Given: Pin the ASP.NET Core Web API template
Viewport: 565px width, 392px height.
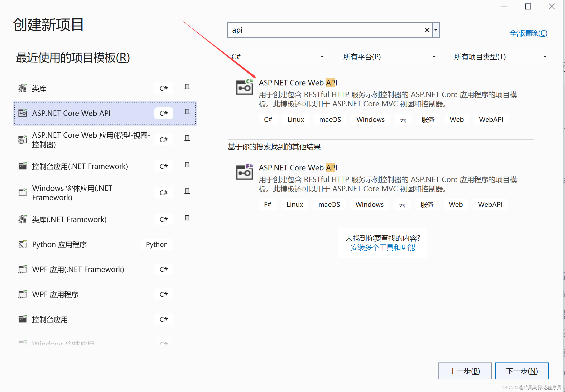Looking at the screenshot, I should pyautogui.click(x=187, y=113).
